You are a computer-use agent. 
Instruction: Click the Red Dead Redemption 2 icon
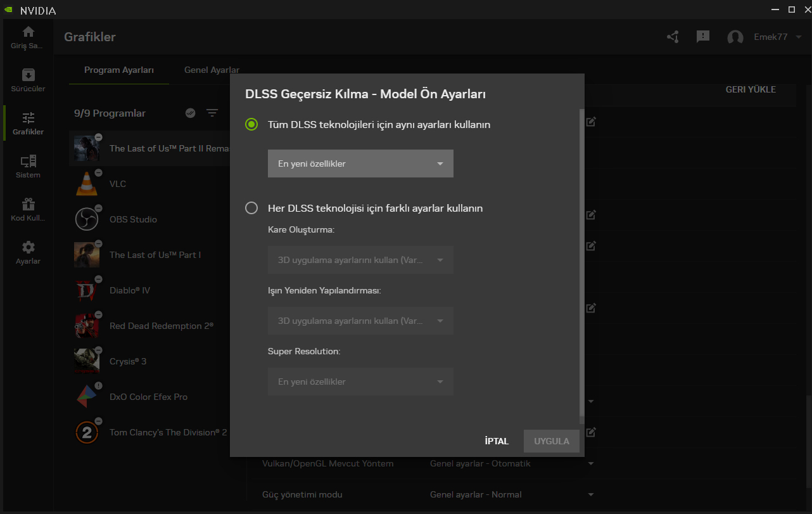click(x=86, y=326)
